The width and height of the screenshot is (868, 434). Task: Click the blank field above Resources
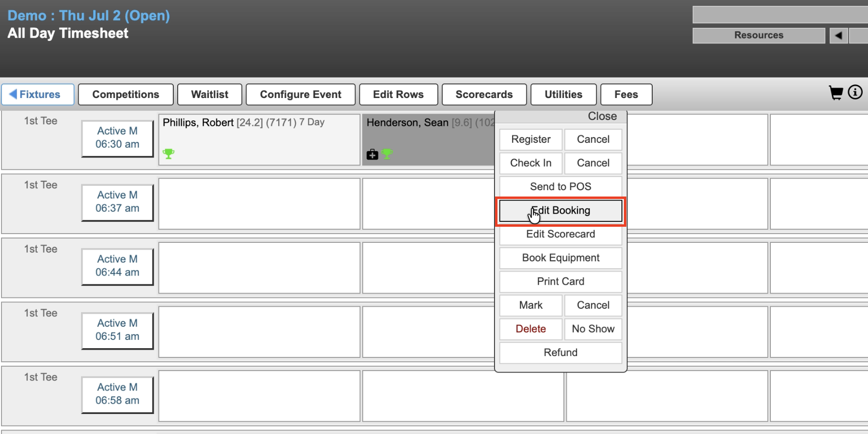click(x=780, y=15)
